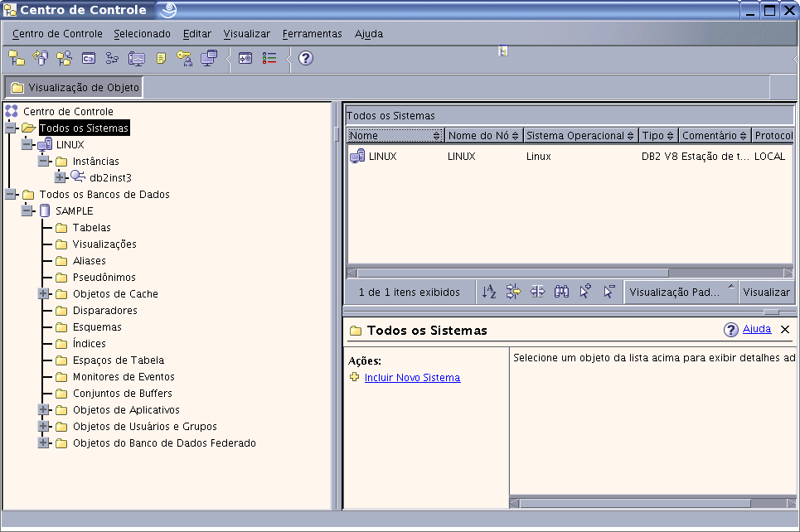The width and height of the screenshot is (800, 532).
Task: Open the Ajuda link in details pane
Action: click(x=757, y=329)
